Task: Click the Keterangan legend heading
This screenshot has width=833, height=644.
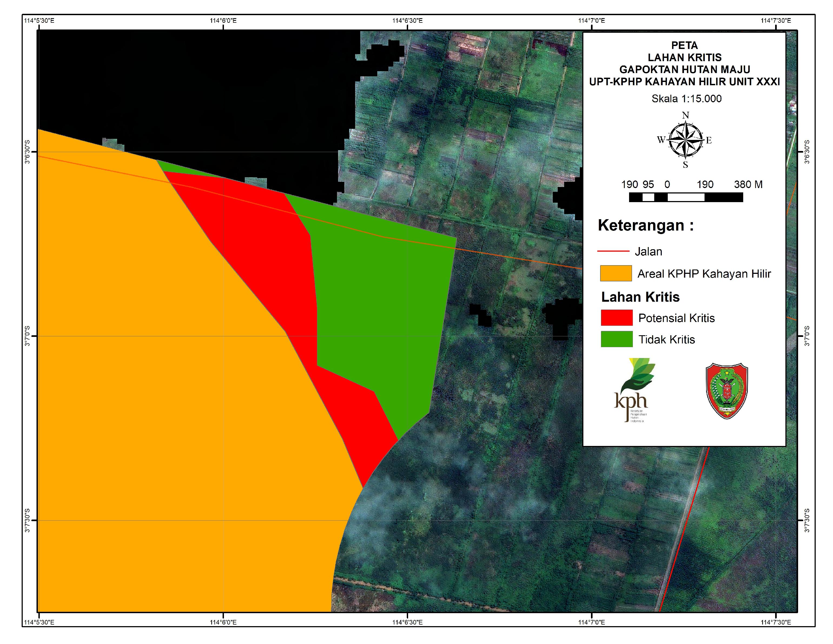Action: click(646, 225)
